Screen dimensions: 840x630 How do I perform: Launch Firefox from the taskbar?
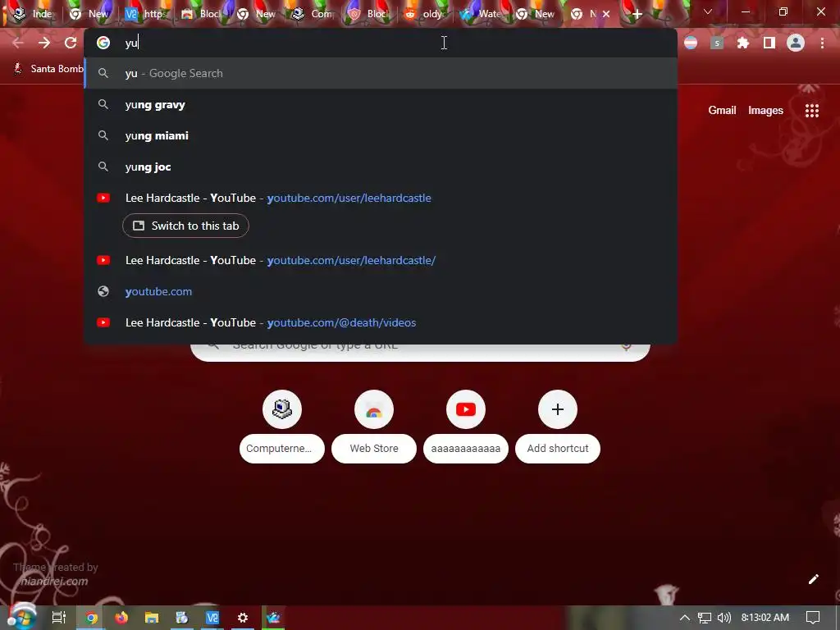[x=121, y=618]
